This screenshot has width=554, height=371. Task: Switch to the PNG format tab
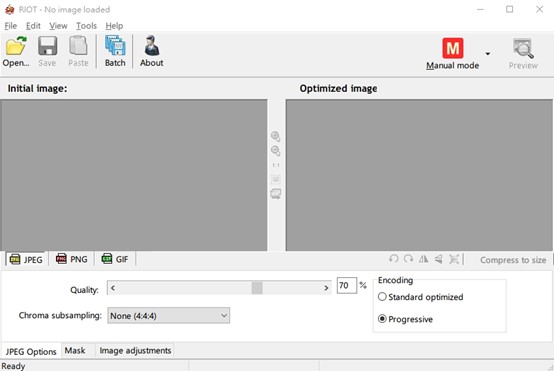[71, 259]
